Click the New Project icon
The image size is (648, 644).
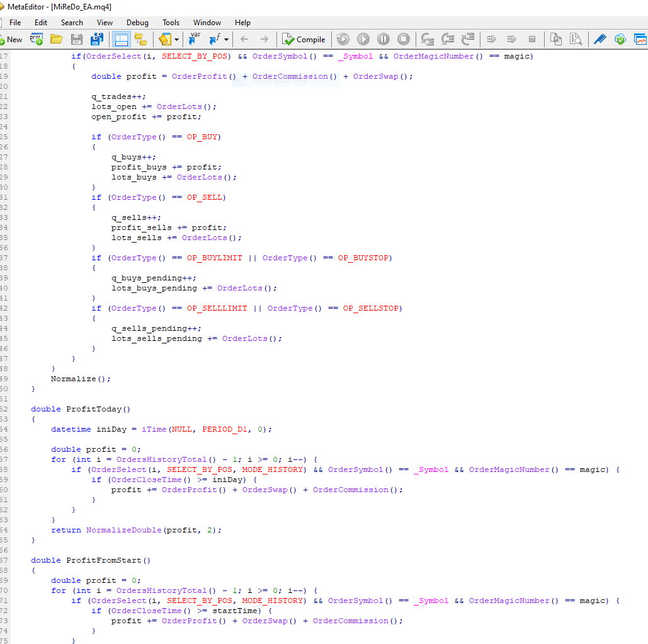click(37, 39)
